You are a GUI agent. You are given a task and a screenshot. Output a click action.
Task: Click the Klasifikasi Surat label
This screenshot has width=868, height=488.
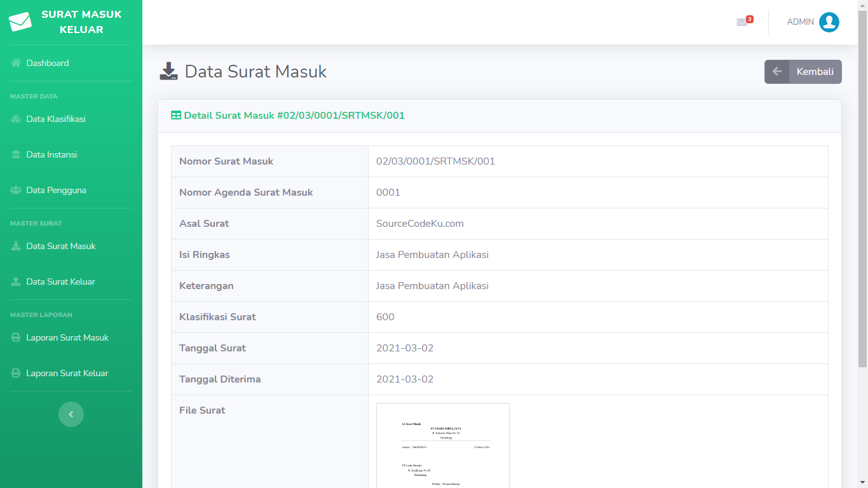217,317
